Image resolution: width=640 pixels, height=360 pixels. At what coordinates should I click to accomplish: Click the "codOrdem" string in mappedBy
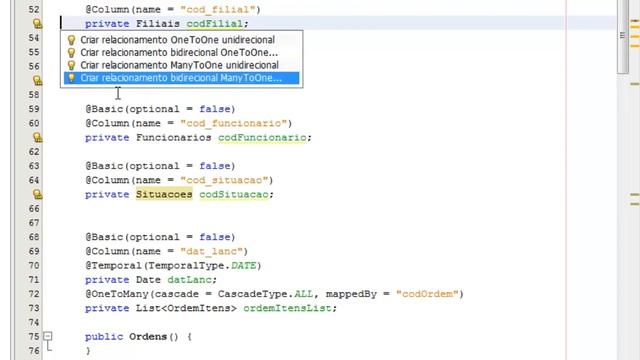pos(427,294)
